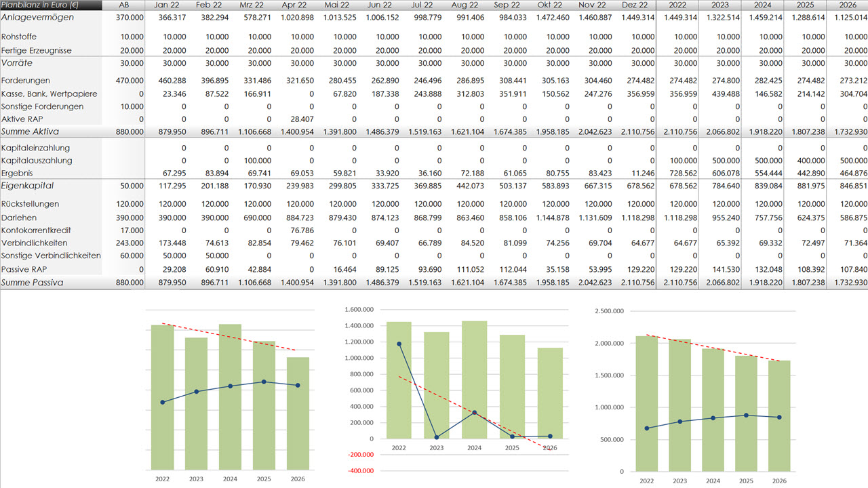Click Darlehen value 1.144.878 in Okt 22
The height and width of the screenshot is (488, 868).
pyautogui.click(x=553, y=218)
